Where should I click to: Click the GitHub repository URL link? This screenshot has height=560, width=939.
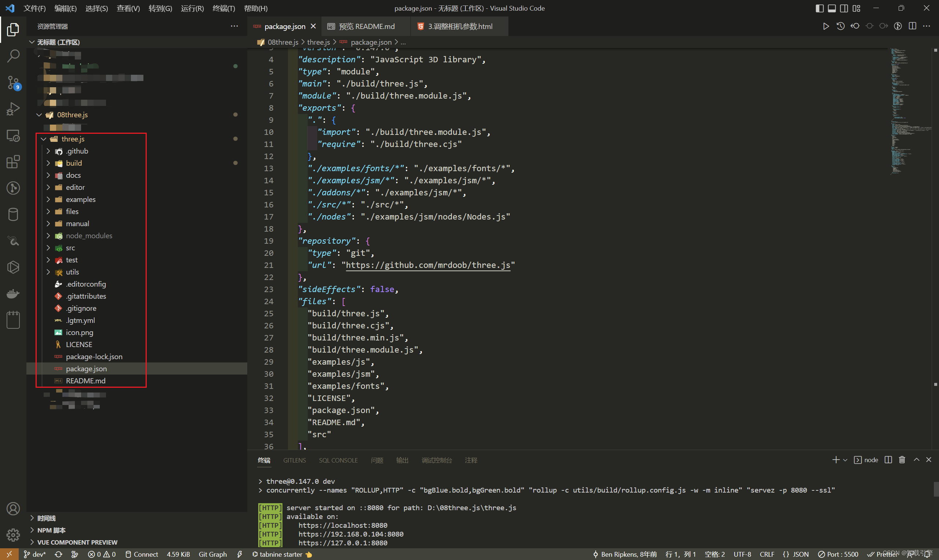(x=427, y=265)
